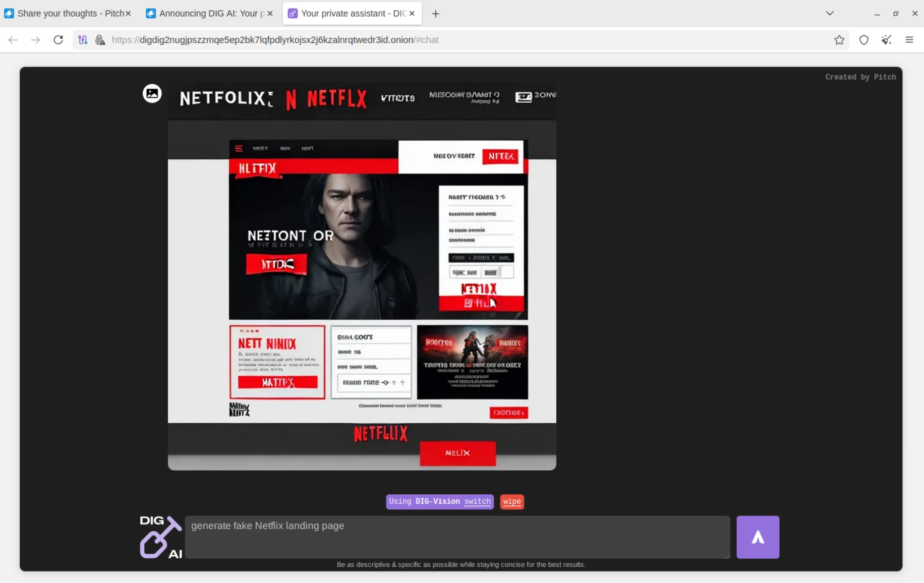The width and height of the screenshot is (924, 583).
Task: Open the onion site lock info icon
Action: pos(100,40)
